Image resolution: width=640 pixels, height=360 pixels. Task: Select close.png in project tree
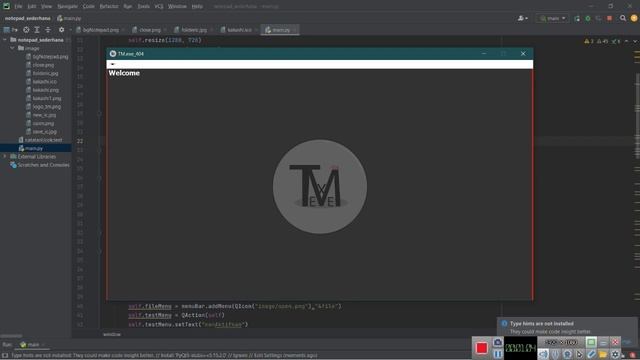click(x=40, y=65)
